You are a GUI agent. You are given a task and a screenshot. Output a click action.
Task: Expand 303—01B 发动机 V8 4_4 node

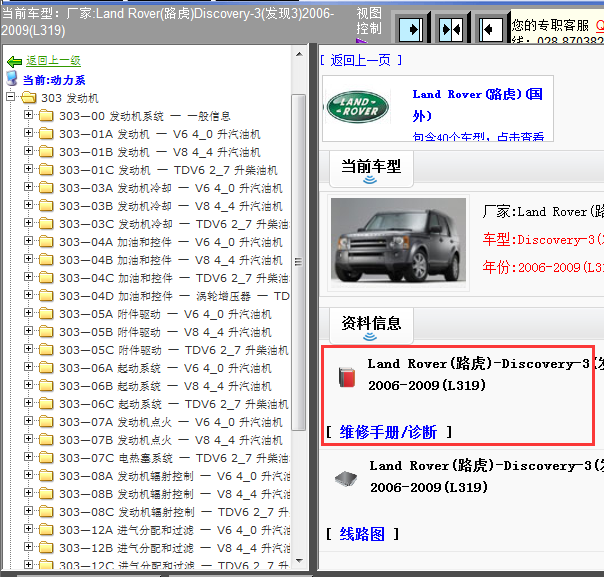pos(28,151)
